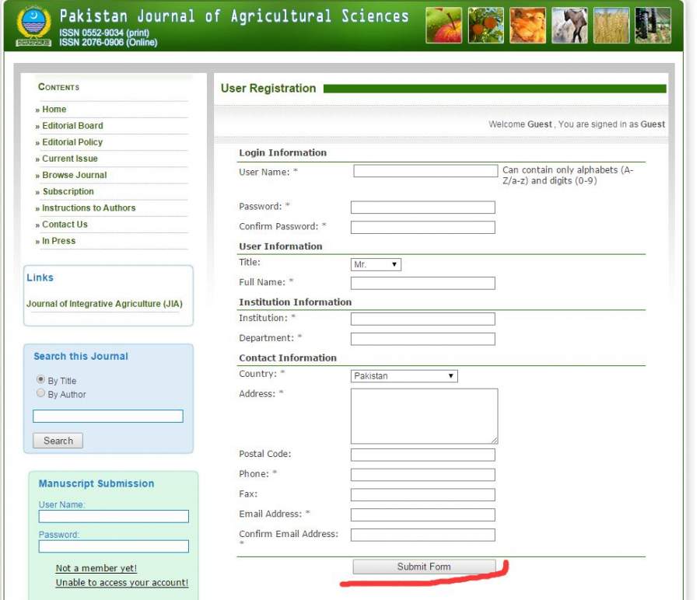700x600 pixels.
Task: Focus Manuscript Submission Password field
Action: tap(114, 546)
